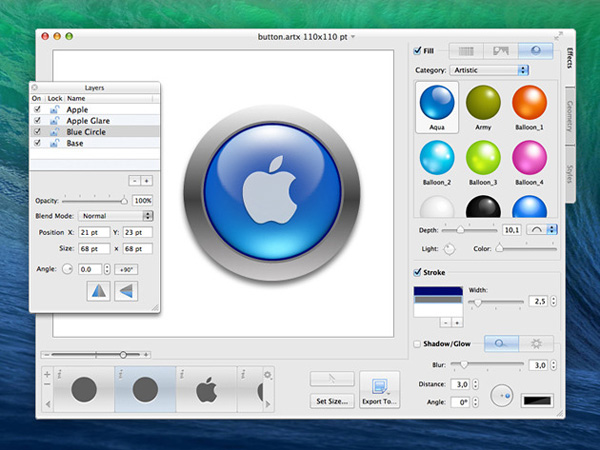
Task: Uncheck the Fill checkbox
Action: point(417,51)
